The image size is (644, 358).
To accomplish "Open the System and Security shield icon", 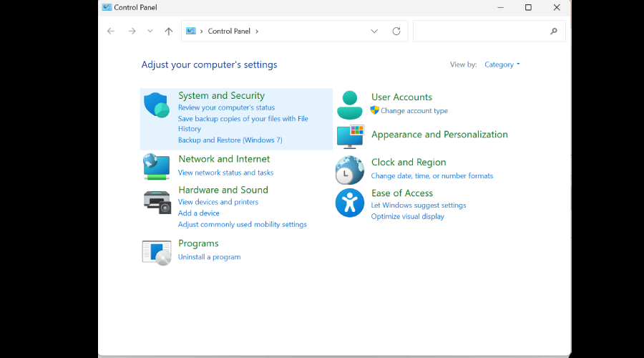I will coord(157,105).
